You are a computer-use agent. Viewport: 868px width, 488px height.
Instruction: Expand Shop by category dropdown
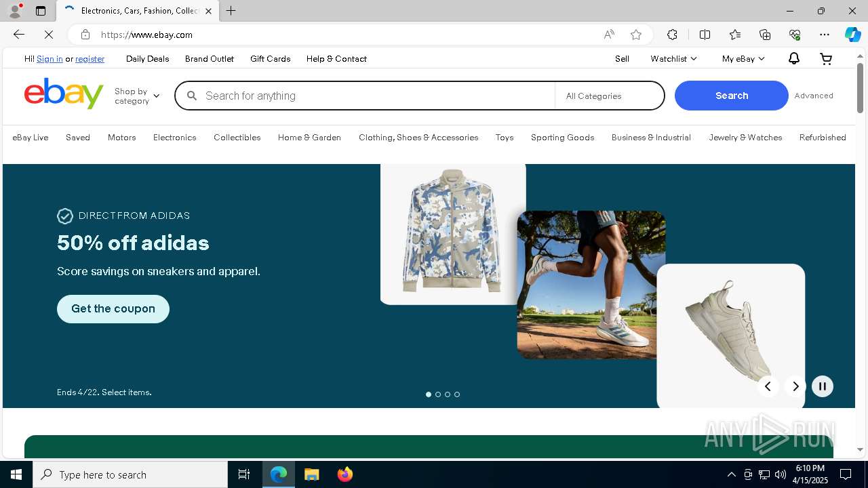[137, 96]
